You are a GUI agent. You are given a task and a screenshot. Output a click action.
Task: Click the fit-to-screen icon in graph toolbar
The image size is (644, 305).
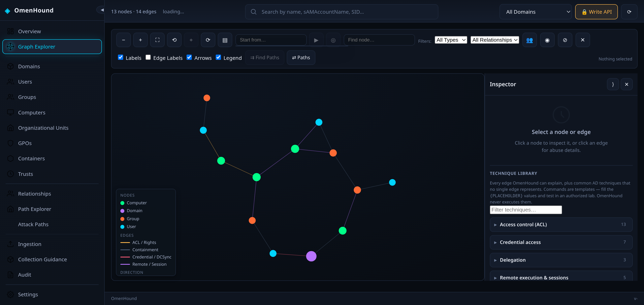pos(157,40)
